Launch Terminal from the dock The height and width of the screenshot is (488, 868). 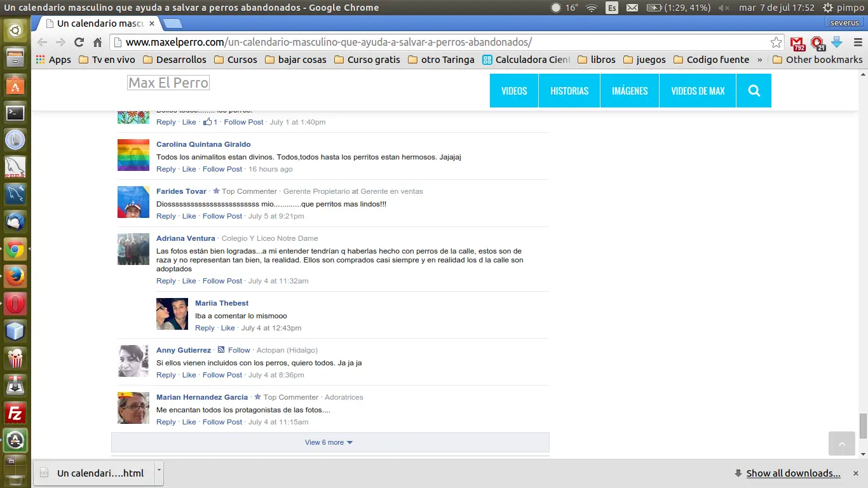15,112
